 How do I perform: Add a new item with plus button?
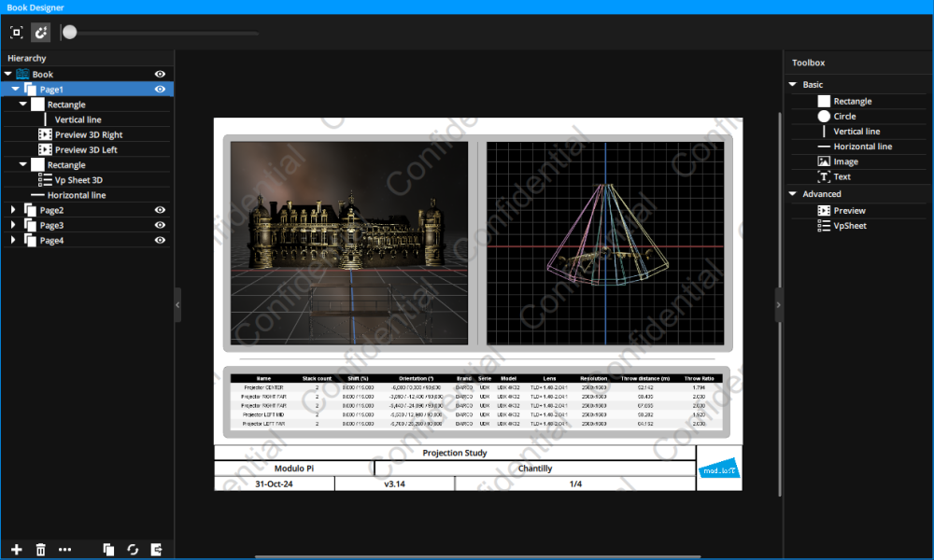coord(17,550)
